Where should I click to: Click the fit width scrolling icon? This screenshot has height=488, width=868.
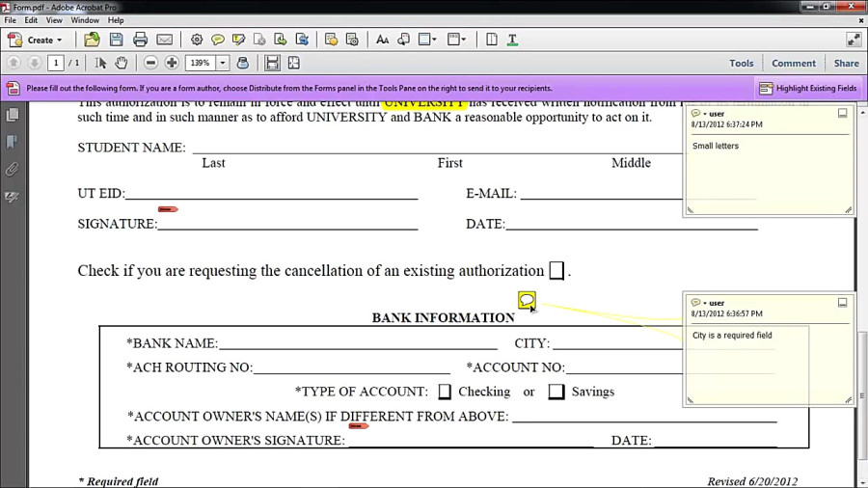272,63
